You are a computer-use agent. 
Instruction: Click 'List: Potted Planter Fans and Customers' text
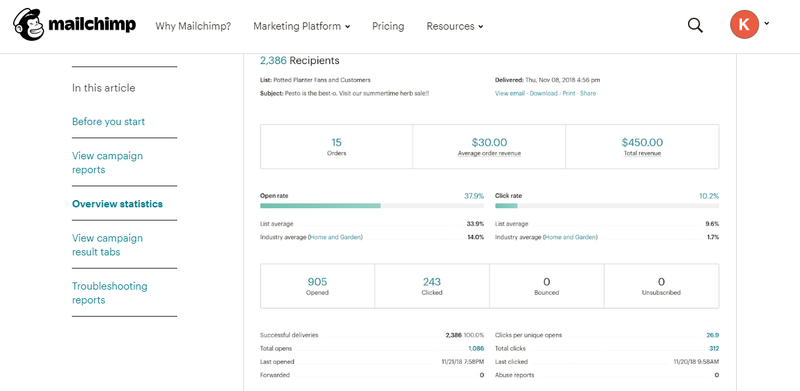[x=315, y=80]
